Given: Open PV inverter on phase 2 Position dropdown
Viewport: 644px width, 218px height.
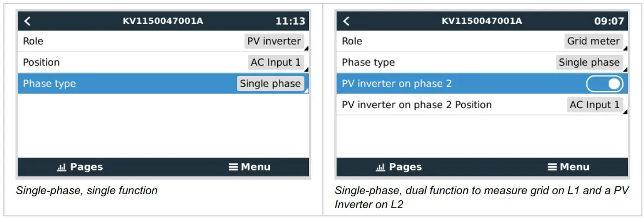Looking at the screenshot, I should [x=595, y=105].
